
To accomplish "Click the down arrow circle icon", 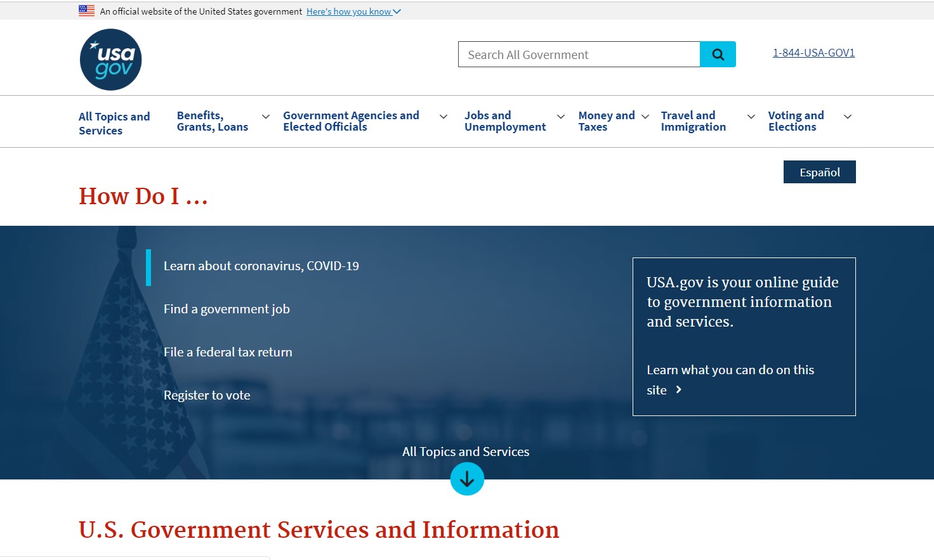I will click(467, 479).
